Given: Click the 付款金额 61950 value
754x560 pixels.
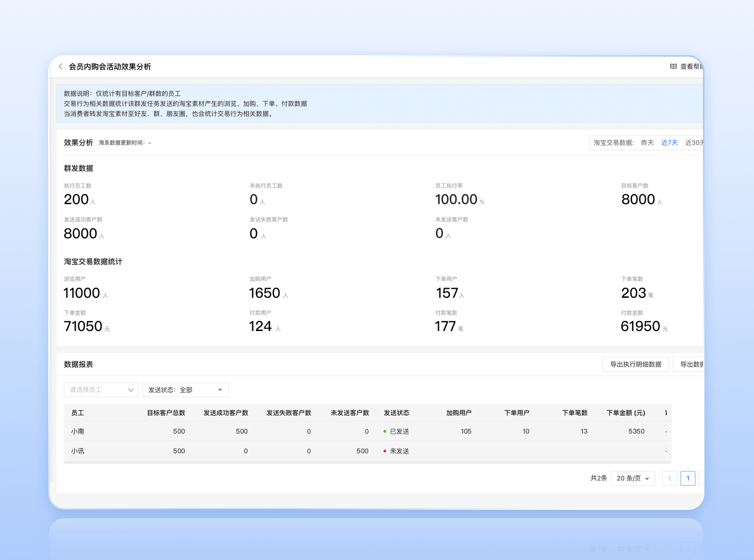Looking at the screenshot, I should (640, 326).
